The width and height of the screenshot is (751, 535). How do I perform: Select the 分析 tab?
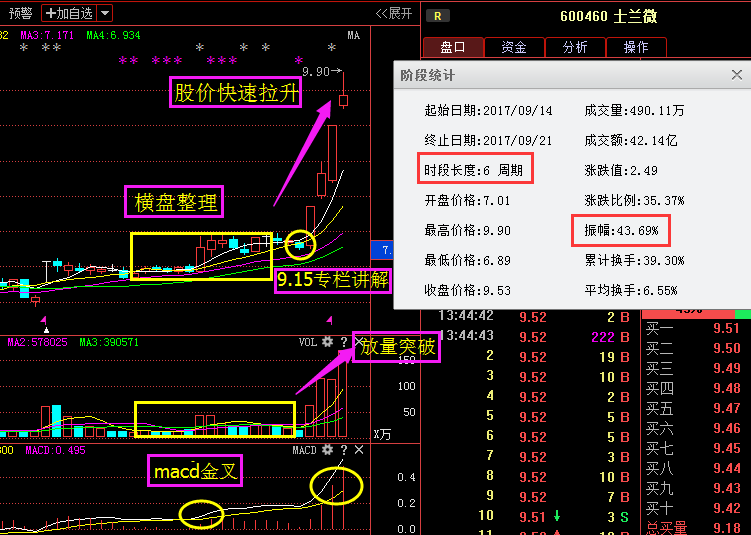(575, 47)
